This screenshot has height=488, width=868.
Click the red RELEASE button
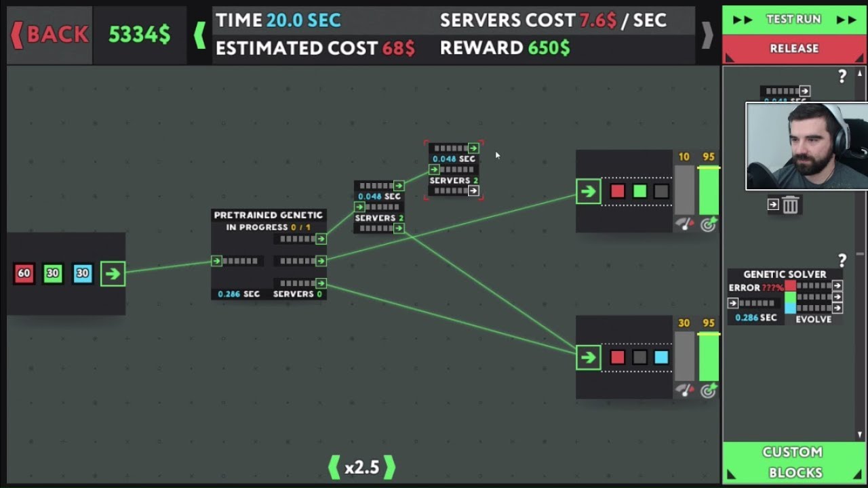[x=794, y=49]
